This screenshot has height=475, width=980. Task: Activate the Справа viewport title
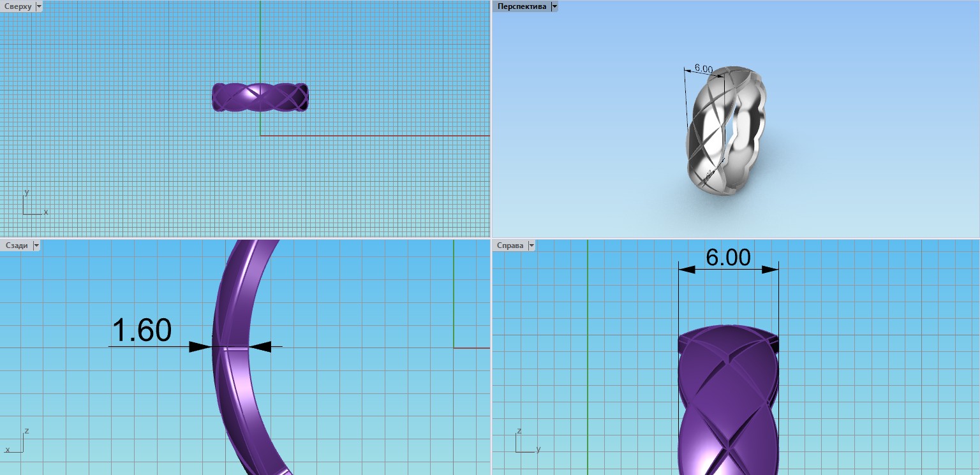coord(510,245)
